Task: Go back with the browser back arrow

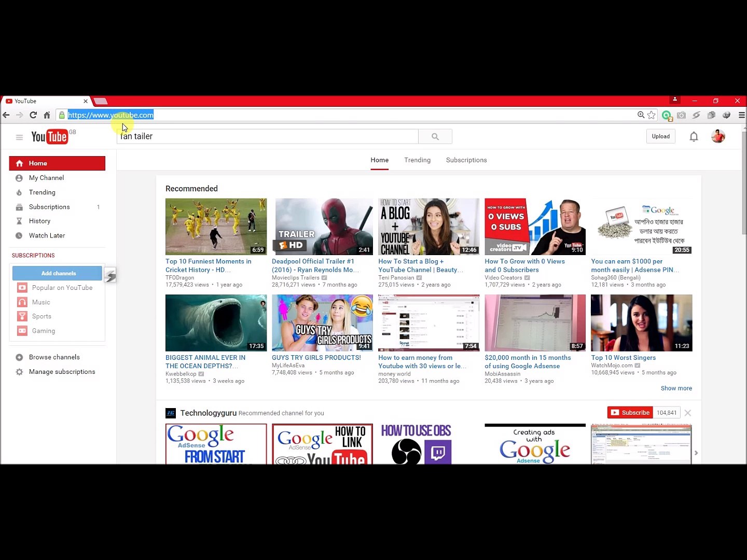Action: point(6,115)
